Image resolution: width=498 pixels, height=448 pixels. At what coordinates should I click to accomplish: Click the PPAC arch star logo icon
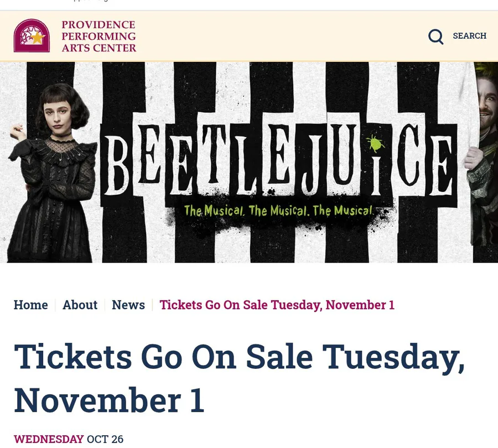pyautogui.click(x=32, y=36)
